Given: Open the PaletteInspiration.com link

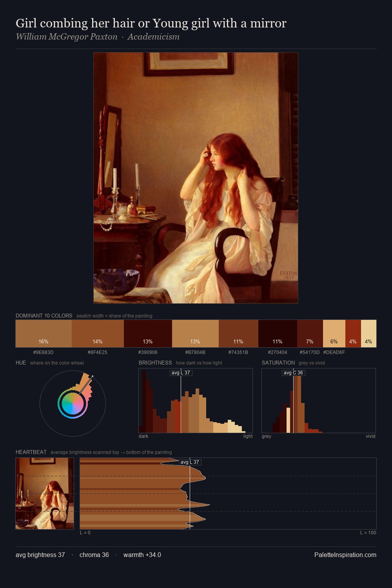Looking at the screenshot, I should (345, 555).
